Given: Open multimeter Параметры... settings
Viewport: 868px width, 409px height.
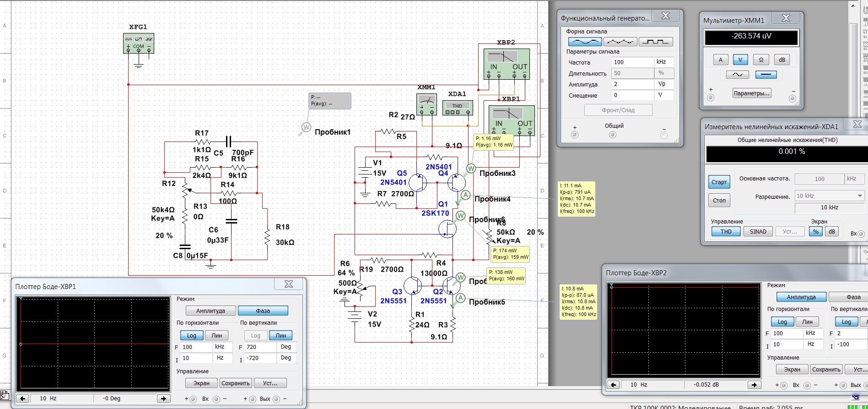Looking at the screenshot, I should coord(752,93).
